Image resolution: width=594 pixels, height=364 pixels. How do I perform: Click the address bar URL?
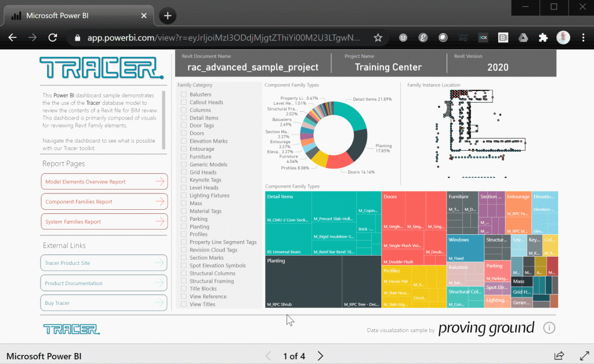[x=223, y=38]
